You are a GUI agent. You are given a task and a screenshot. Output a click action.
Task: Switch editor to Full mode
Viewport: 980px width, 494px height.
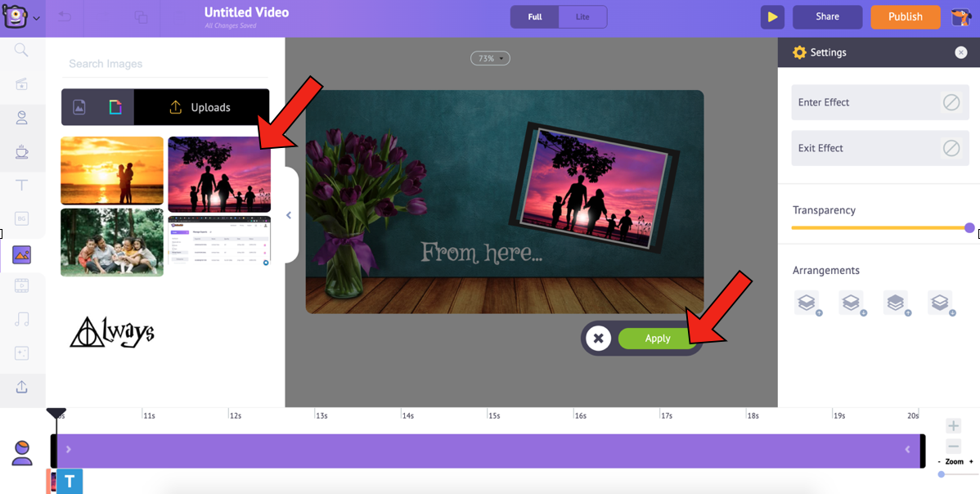point(535,17)
